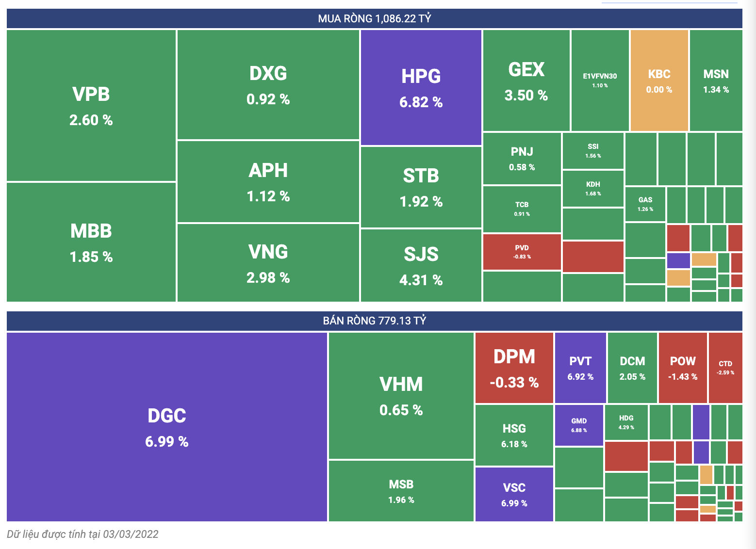
Task: Select the E1VFVN30 1.10% tile
Action: [600, 81]
